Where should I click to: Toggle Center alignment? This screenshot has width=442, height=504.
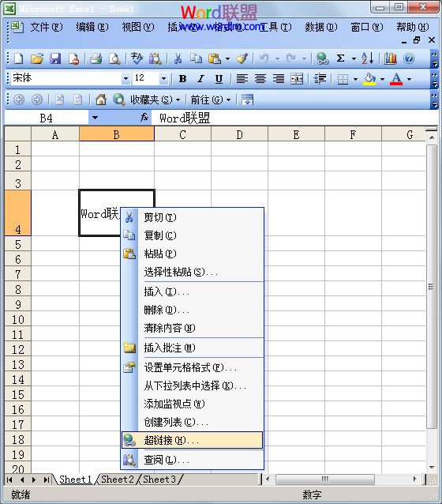tap(260, 78)
